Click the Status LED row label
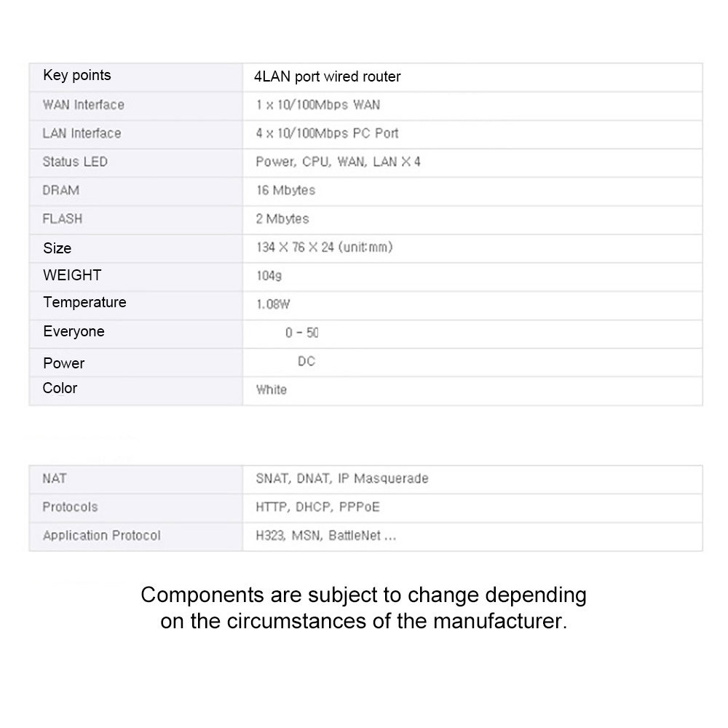The width and height of the screenshot is (728, 728). [74, 162]
